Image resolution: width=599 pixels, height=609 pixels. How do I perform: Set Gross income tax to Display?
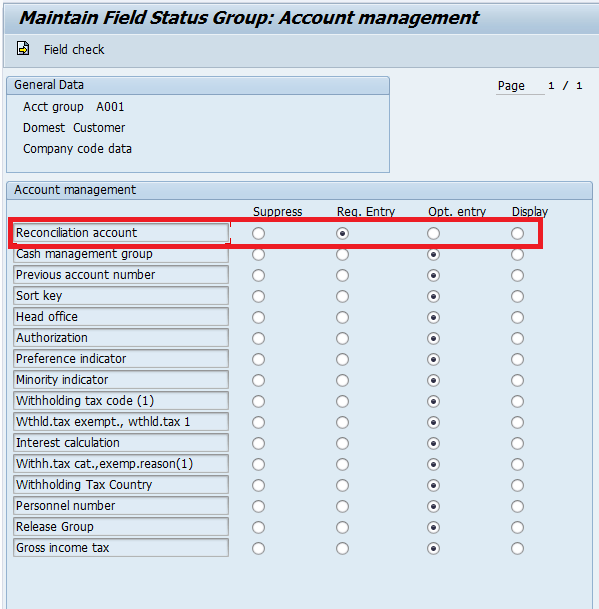(x=517, y=548)
